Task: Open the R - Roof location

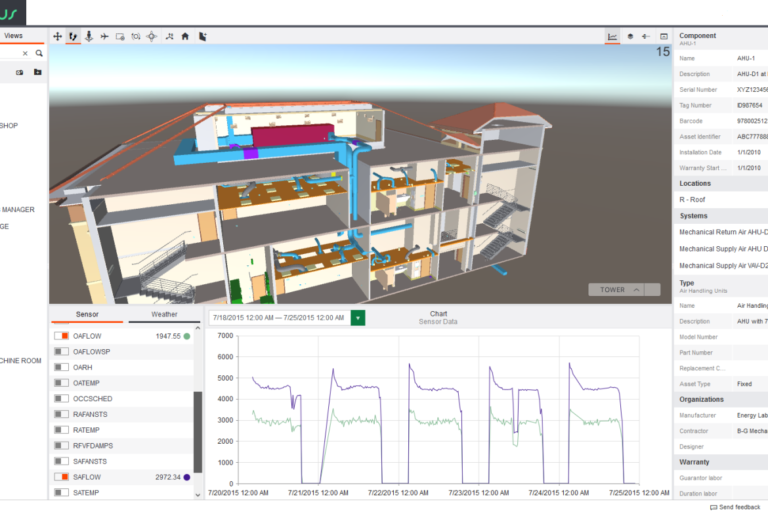Action: 695,199
